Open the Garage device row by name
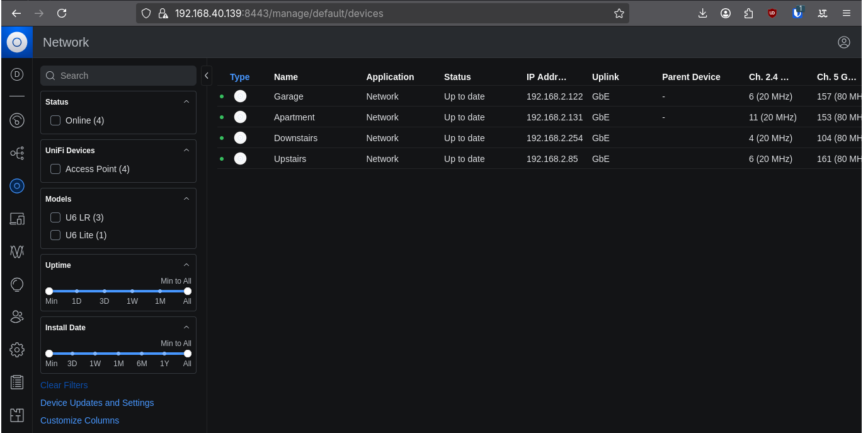Viewport: 868px width, 433px height. click(288, 96)
